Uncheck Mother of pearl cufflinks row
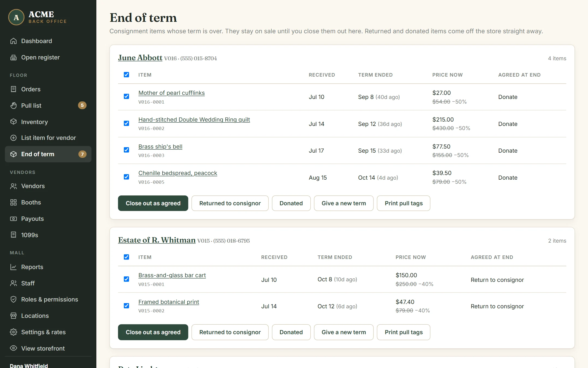Image resolution: width=588 pixels, height=368 pixels. [x=126, y=96]
